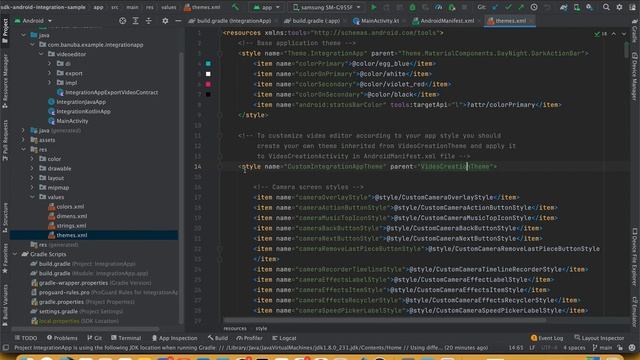Switch to AndroidManifest.xml tab

[x=446, y=20]
